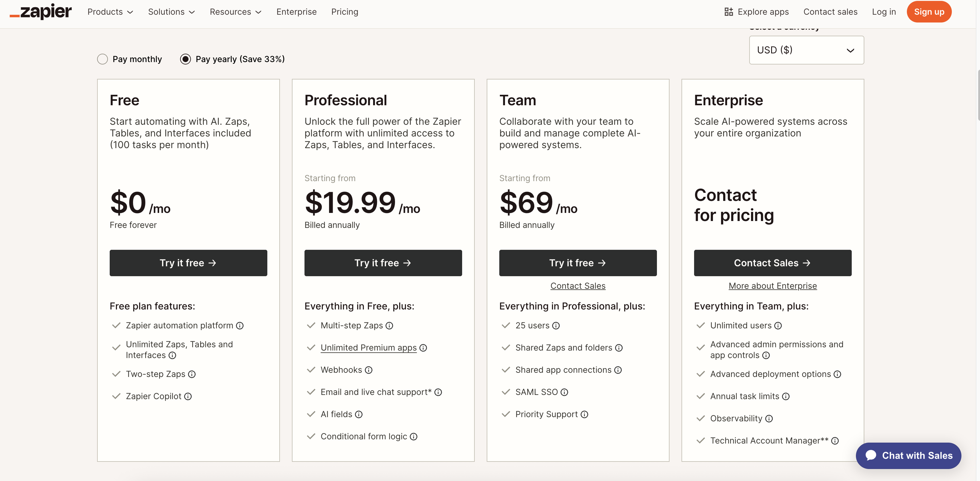Image resolution: width=980 pixels, height=481 pixels.
Task: Click info icon for Email and live chat support
Action: click(x=438, y=392)
